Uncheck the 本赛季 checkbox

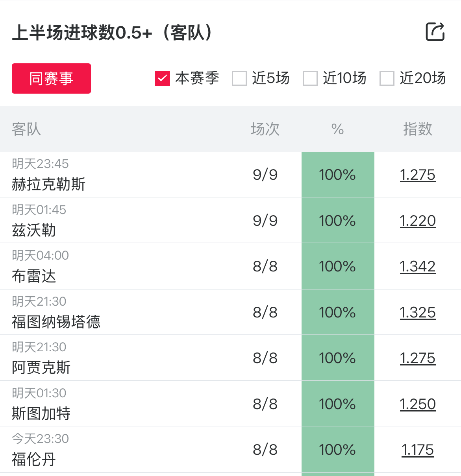(x=163, y=78)
